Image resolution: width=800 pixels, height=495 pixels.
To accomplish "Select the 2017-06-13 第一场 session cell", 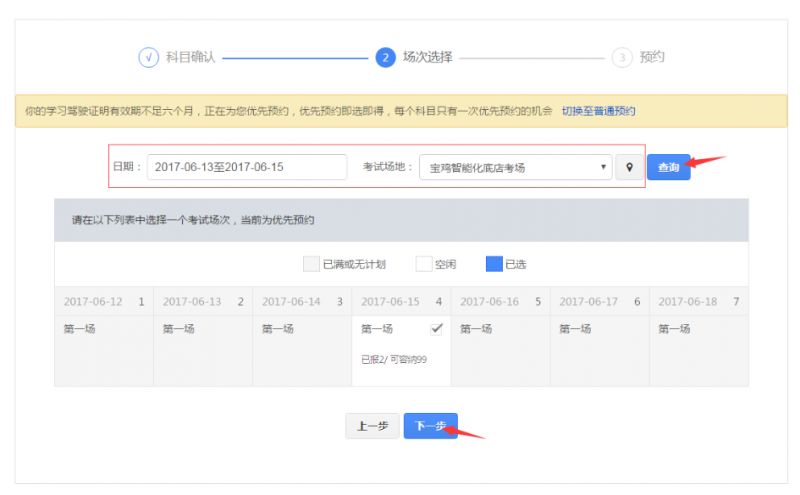I will click(x=202, y=350).
